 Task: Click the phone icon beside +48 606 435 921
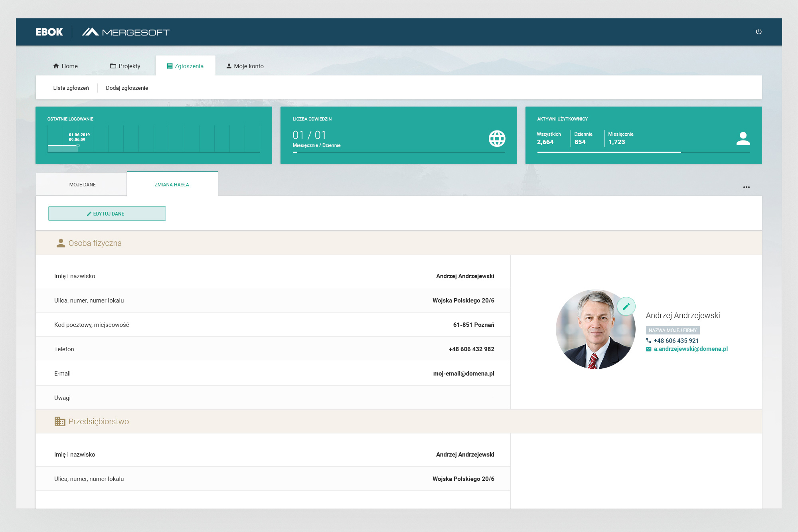tap(648, 341)
